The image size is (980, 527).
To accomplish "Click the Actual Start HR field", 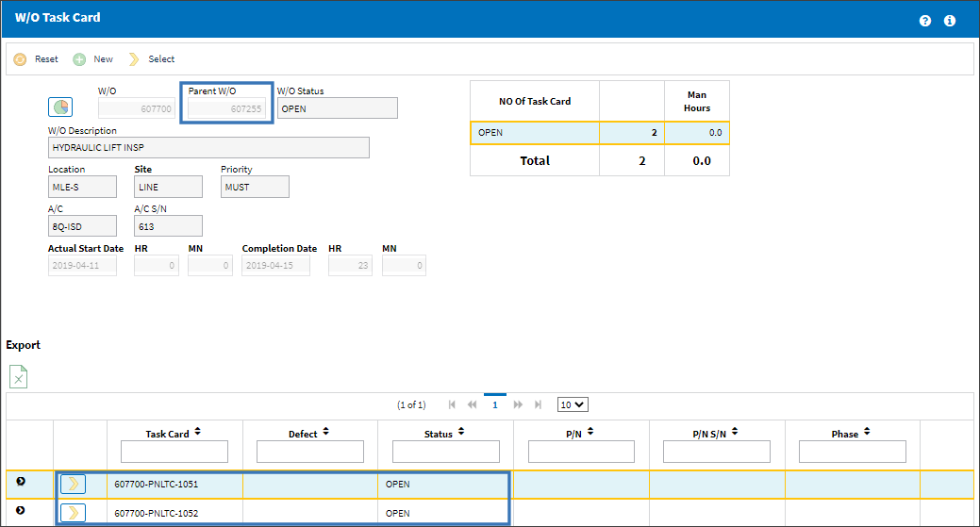I will [x=157, y=265].
